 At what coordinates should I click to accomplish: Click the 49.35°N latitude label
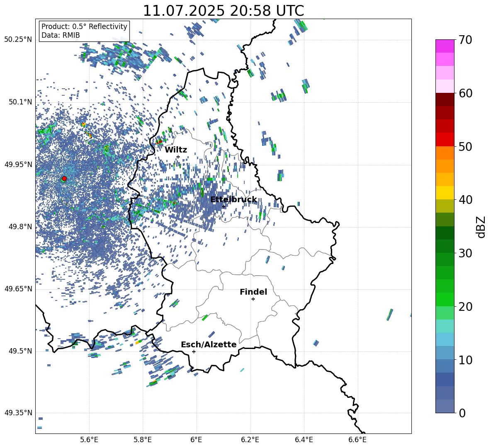click(x=18, y=413)
